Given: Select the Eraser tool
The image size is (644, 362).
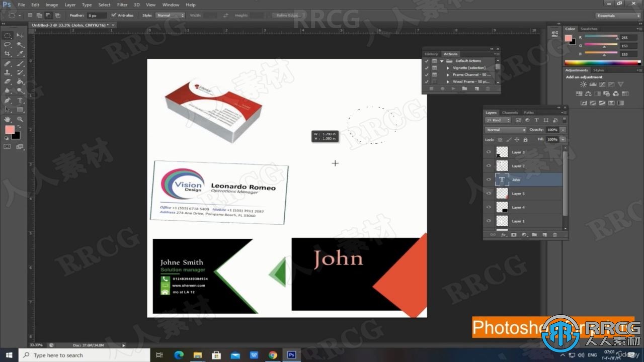Looking at the screenshot, I should point(8,81).
